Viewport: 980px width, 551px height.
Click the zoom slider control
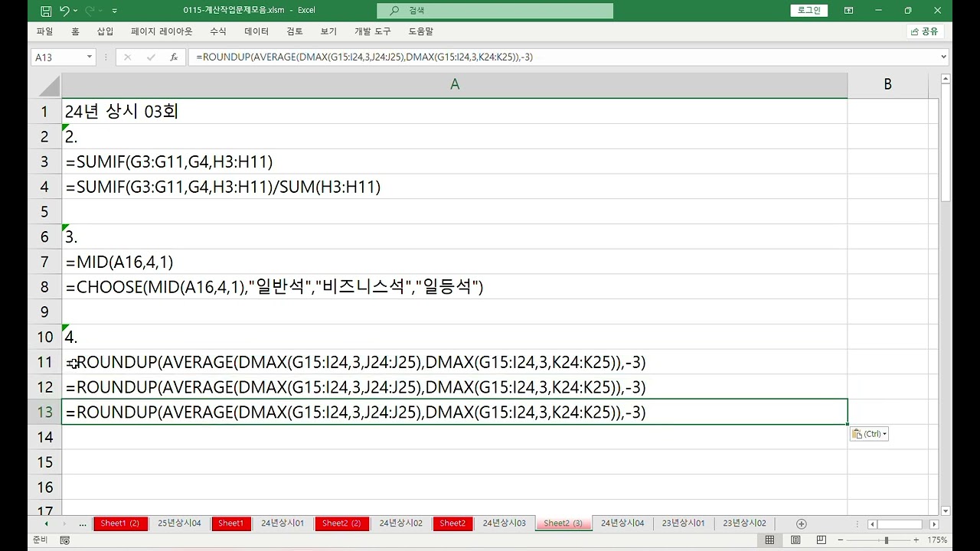coord(886,540)
